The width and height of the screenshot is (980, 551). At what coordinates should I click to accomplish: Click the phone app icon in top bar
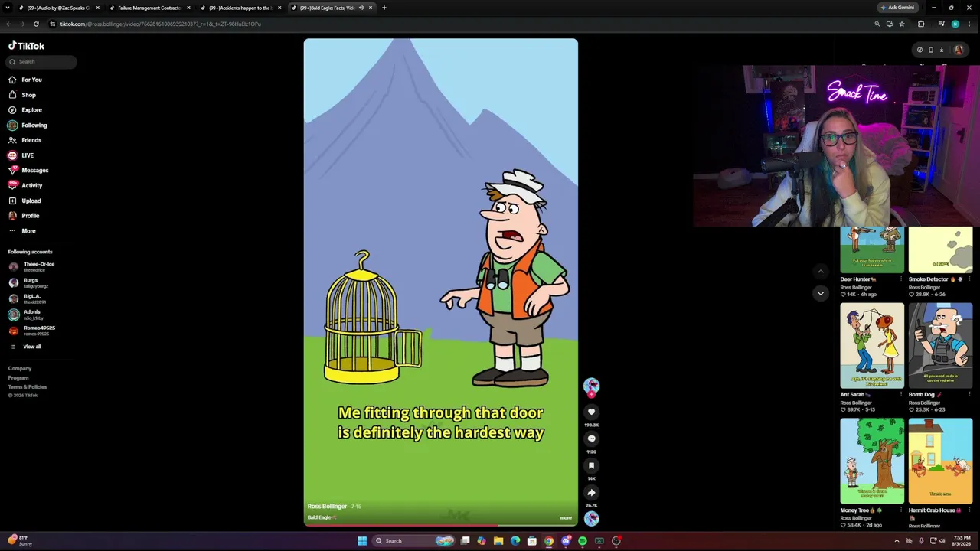point(931,50)
